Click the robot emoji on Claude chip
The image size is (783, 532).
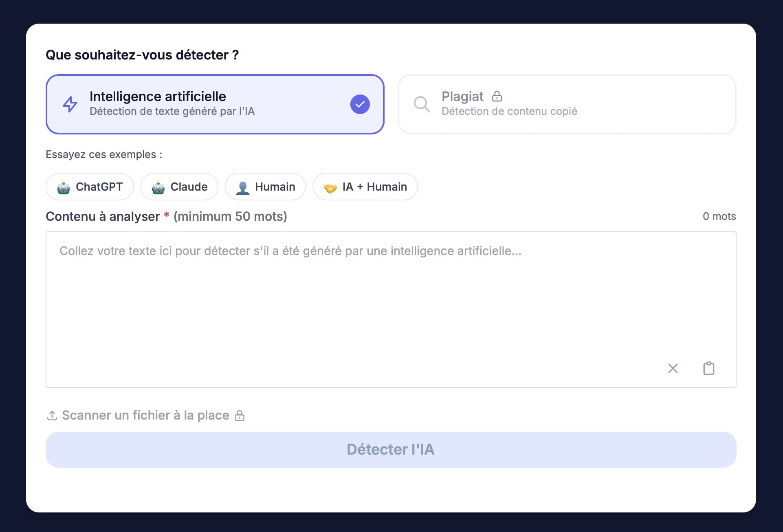[x=158, y=188]
